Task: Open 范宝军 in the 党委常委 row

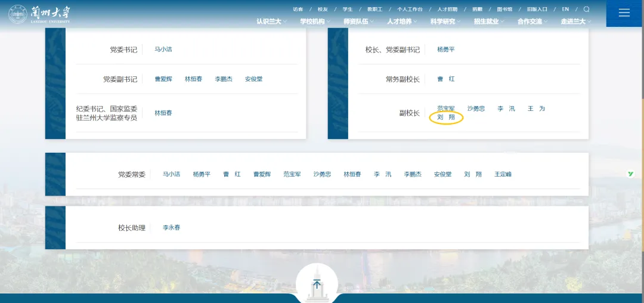Action: (x=292, y=174)
